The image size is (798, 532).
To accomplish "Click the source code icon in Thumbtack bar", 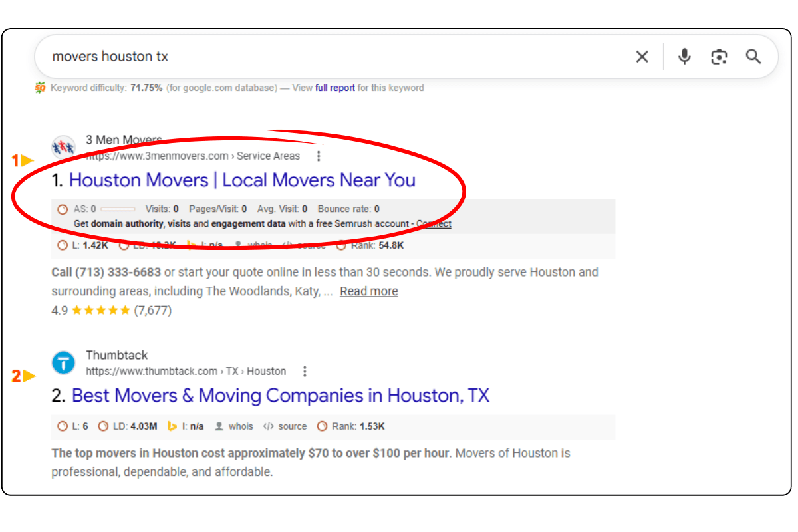I will (x=269, y=426).
